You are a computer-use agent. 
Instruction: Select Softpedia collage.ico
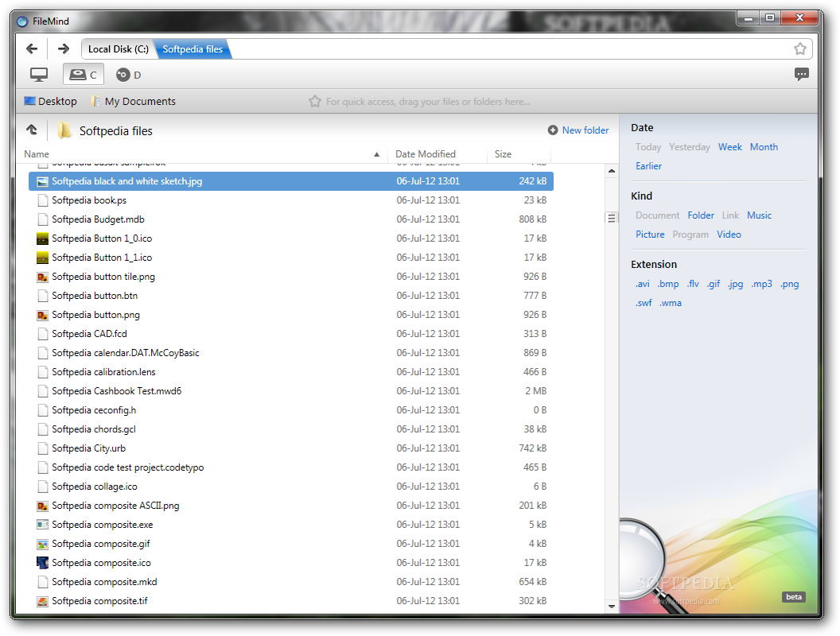[291, 487]
